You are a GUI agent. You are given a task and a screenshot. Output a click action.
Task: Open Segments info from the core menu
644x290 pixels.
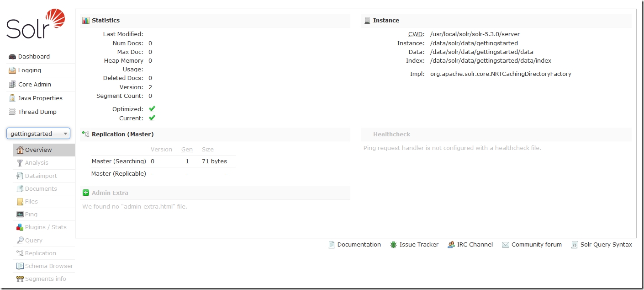click(20, 279)
